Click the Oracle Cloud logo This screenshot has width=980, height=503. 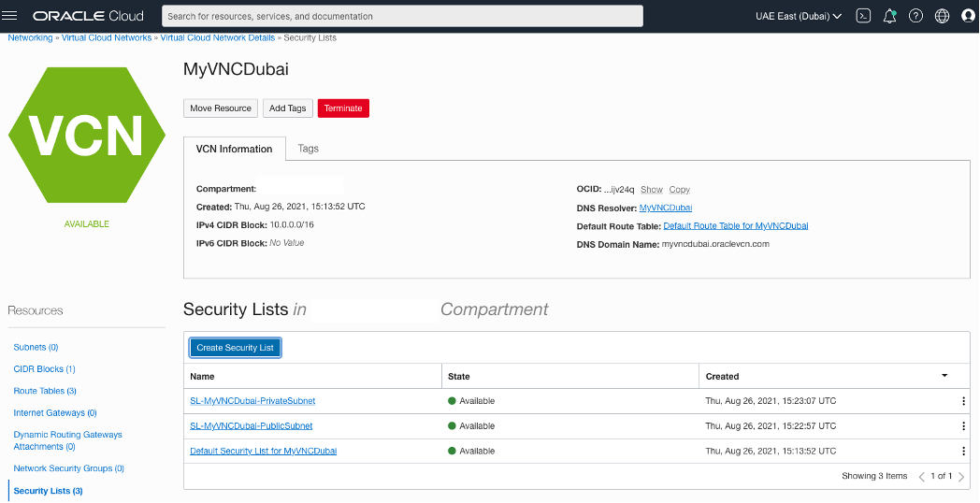(x=88, y=16)
